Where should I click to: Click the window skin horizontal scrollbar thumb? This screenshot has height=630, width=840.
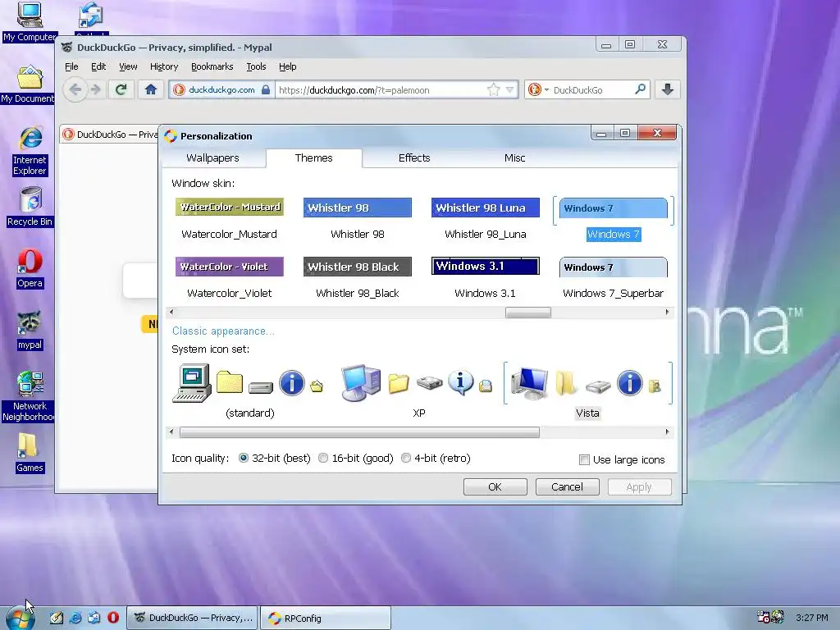pos(528,312)
